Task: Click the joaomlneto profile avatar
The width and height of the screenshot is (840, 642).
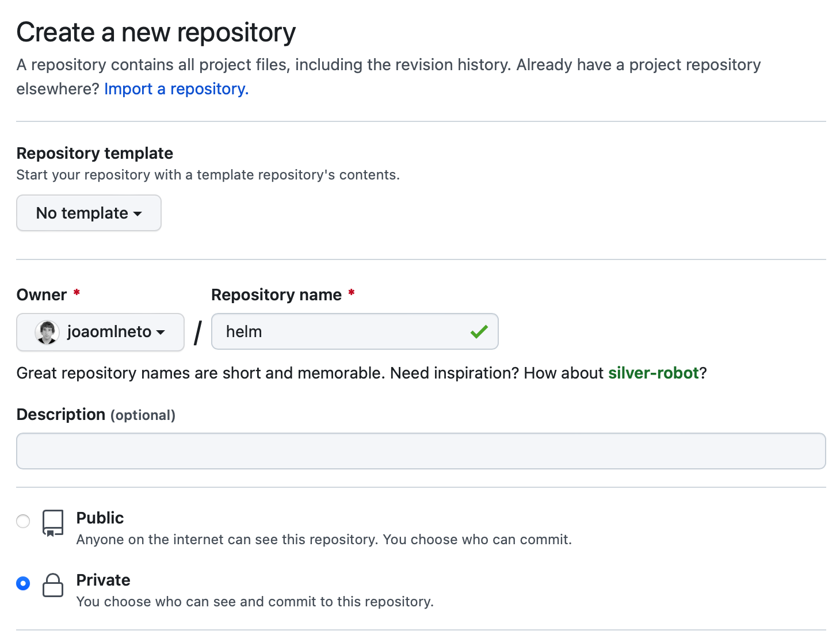Action: tap(47, 332)
